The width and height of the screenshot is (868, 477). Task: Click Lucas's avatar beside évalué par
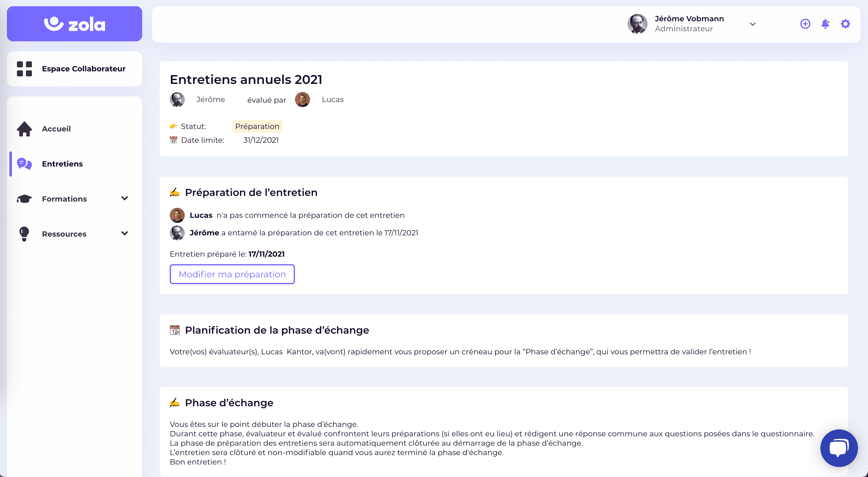click(x=302, y=100)
